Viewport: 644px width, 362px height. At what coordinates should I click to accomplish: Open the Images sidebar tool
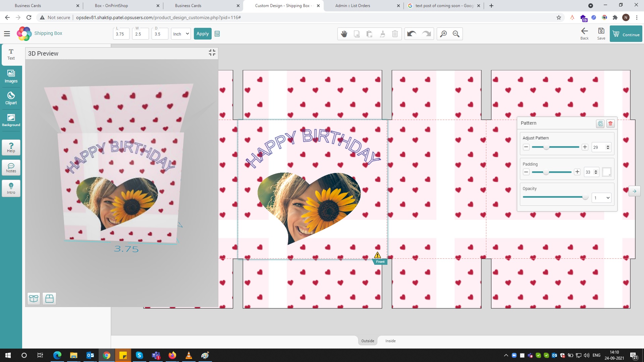coord(11,76)
